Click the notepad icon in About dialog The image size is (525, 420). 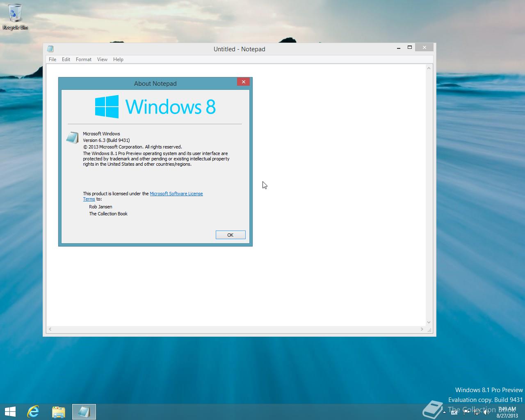pyautogui.click(x=72, y=137)
